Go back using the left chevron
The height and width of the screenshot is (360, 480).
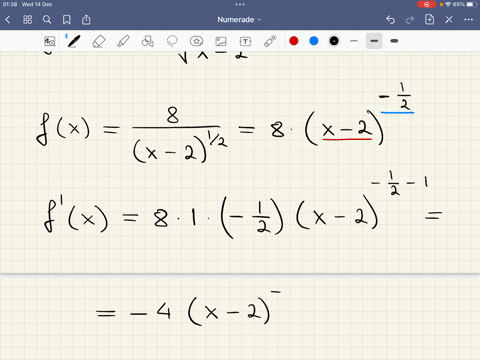(x=8, y=20)
